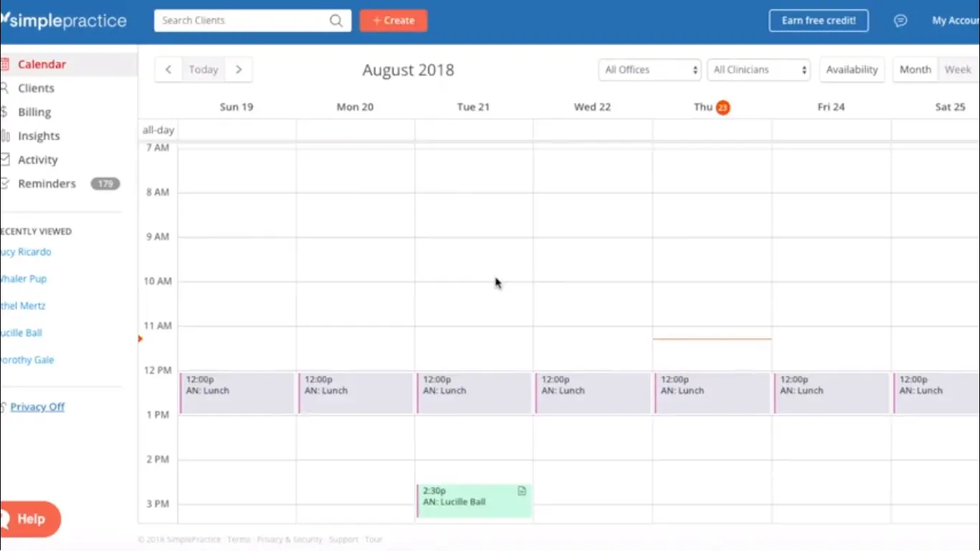View Insights using the chart icon
Viewport: 980px width, 551px height.
pos(6,136)
